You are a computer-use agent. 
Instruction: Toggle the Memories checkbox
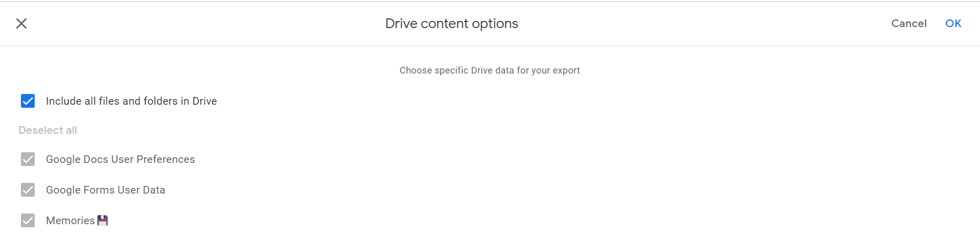28,221
